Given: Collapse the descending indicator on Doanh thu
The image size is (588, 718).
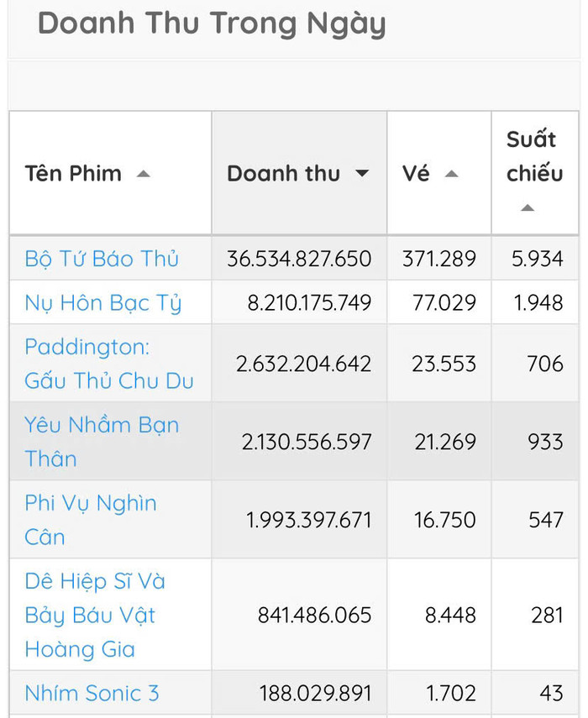Looking at the screenshot, I should pos(362,174).
